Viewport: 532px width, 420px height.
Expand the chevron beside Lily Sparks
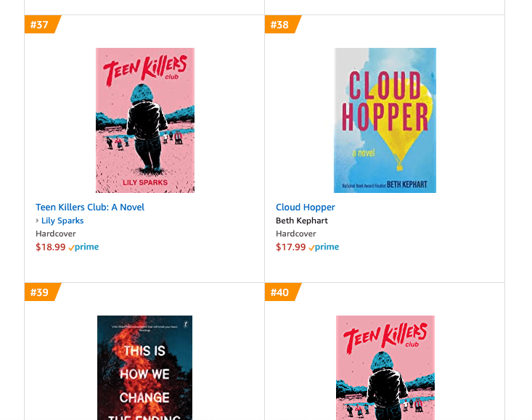click(x=37, y=221)
